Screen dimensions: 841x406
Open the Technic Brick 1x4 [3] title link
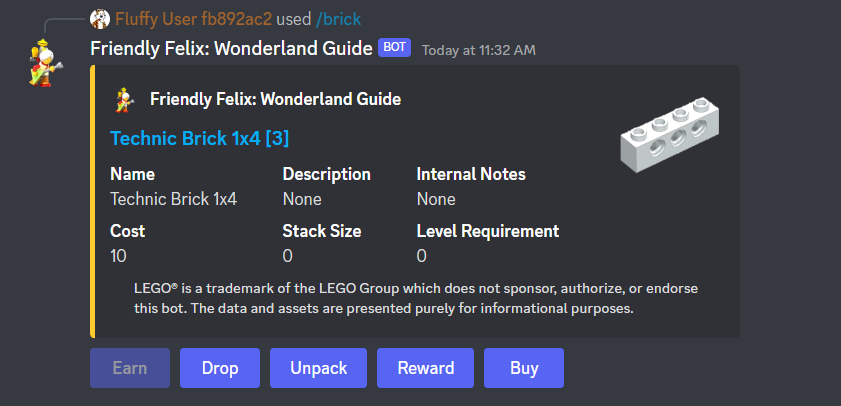(200, 138)
